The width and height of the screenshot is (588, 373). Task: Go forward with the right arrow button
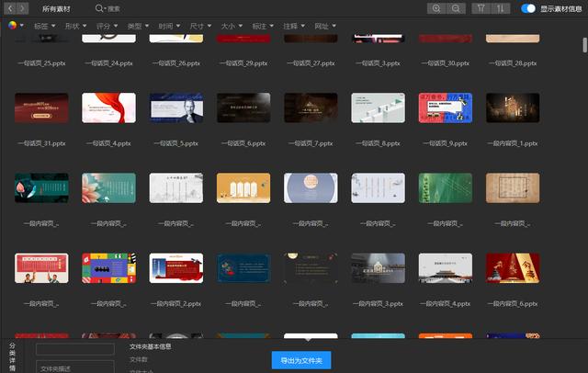22,8
